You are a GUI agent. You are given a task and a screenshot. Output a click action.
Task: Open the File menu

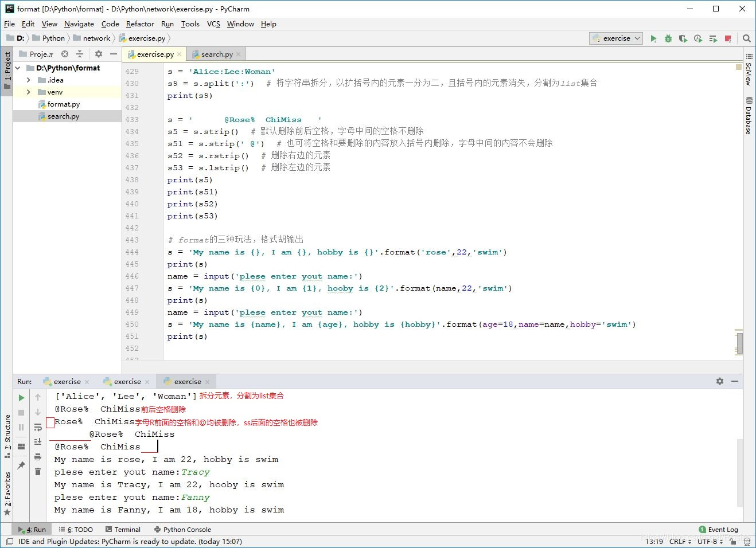point(9,24)
